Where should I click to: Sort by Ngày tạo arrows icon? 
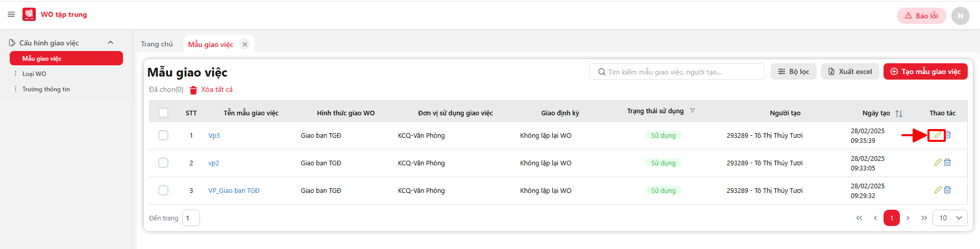[x=899, y=113]
